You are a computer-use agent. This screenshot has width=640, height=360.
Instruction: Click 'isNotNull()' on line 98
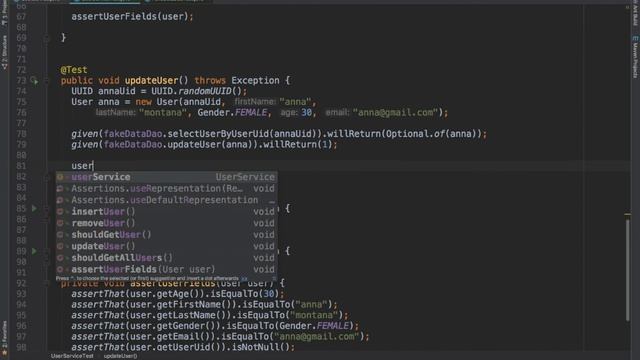coord(261,347)
